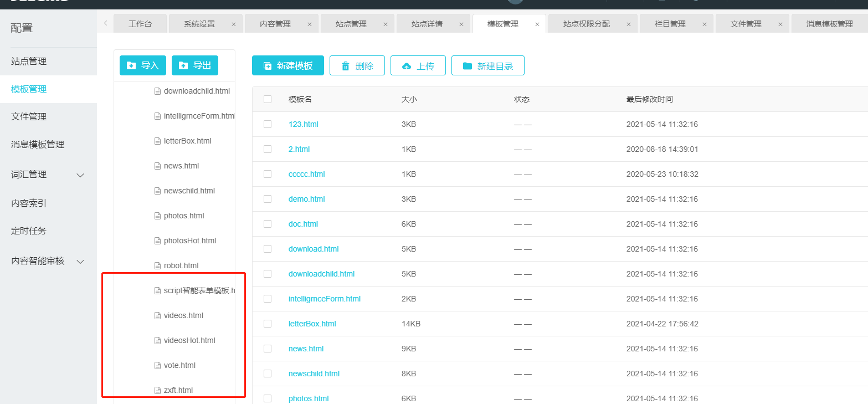Open the 123.html template link
This screenshot has height=404, width=868.
304,124
